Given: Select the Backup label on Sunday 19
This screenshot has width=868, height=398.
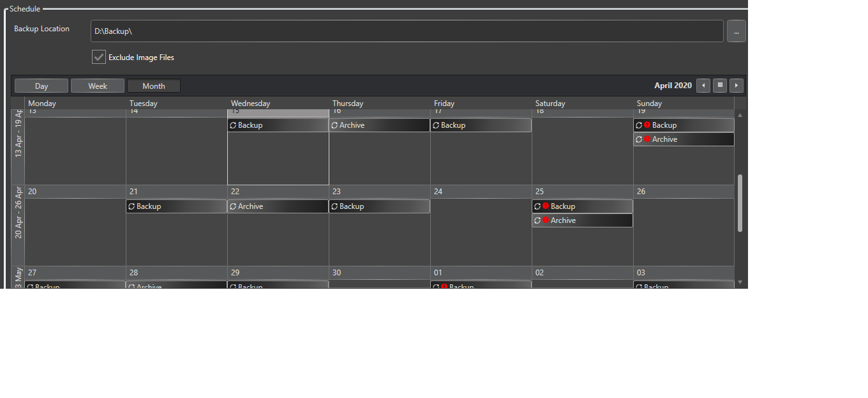Looking at the screenshot, I should [664, 125].
